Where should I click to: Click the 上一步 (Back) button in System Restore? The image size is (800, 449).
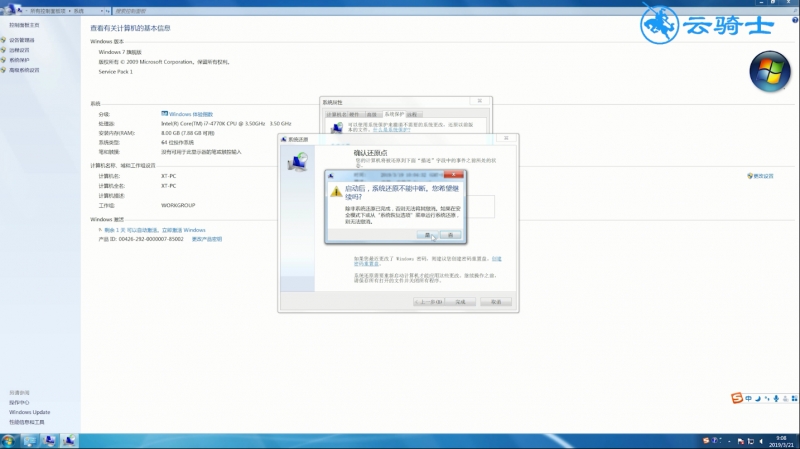click(429, 302)
